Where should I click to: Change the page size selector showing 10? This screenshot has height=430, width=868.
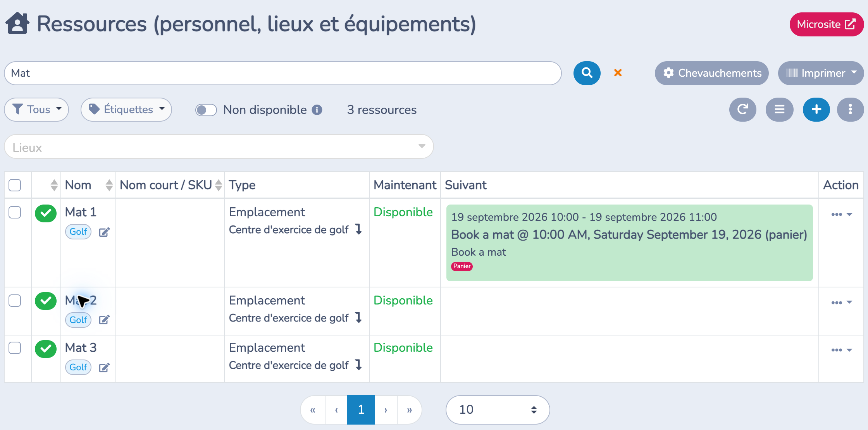point(498,410)
